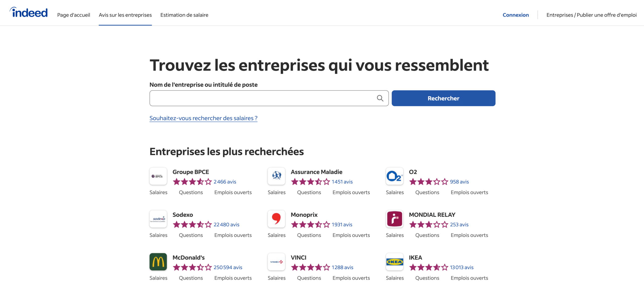The image size is (644, 299).
Task: Click the Indeed logo
Action: (x=28, y=12)
